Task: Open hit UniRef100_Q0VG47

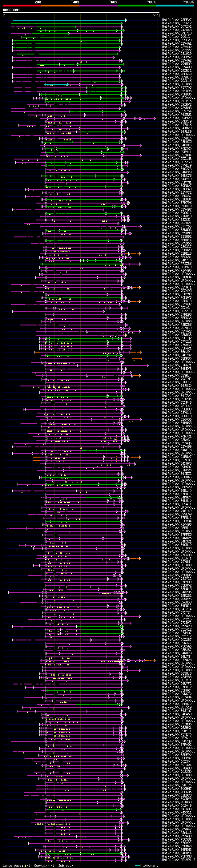Action: tap(177, 830)
